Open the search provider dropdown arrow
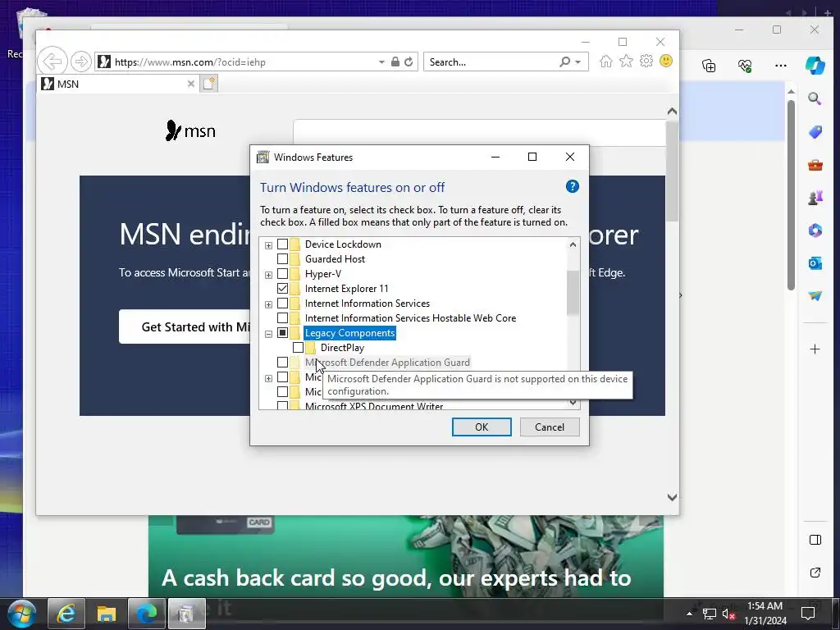This screenshot has width=840, height=630. (578, 62)
